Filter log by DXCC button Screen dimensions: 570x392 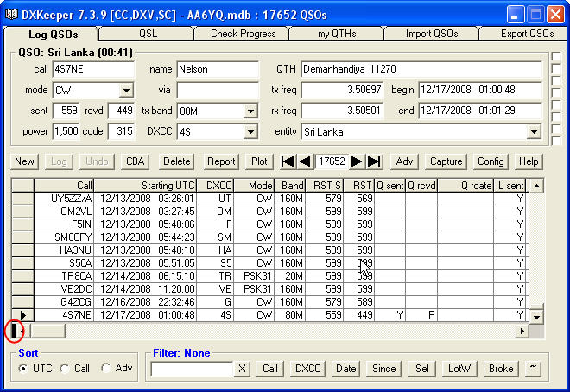[308, 369]
